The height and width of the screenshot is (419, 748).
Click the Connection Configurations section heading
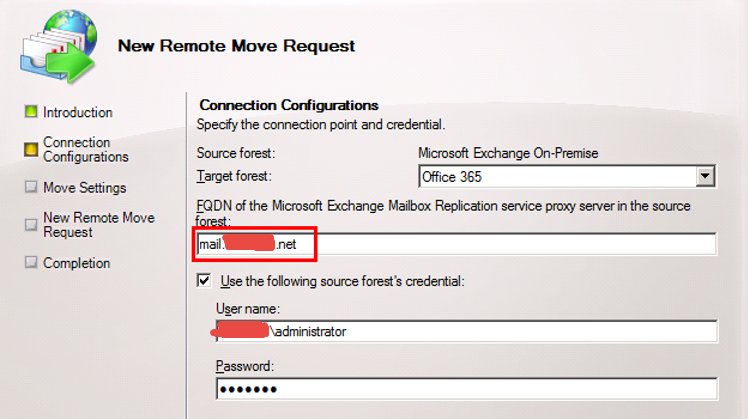(x=289, y=105)
